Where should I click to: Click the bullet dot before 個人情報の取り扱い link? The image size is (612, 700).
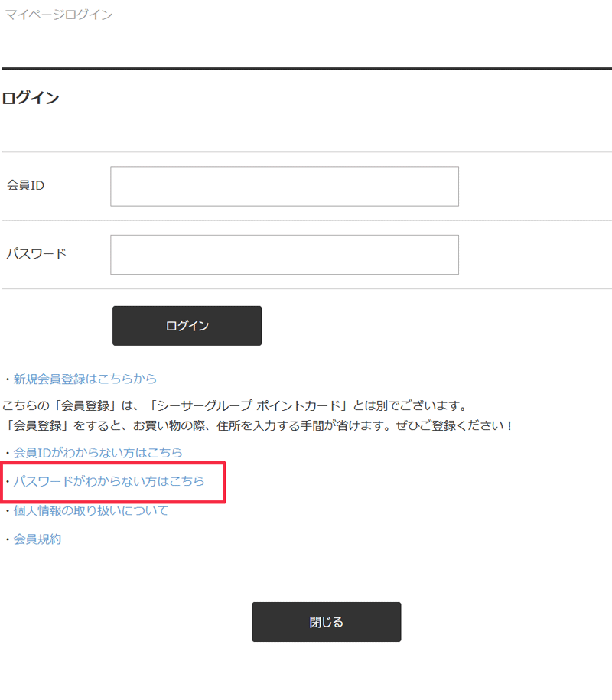(8, 511)
